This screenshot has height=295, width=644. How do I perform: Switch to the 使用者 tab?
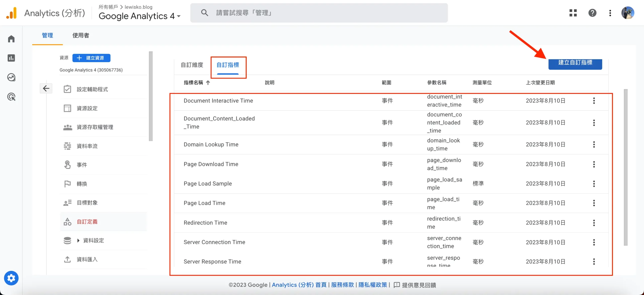pyautogui.click(x=81, y=35)
